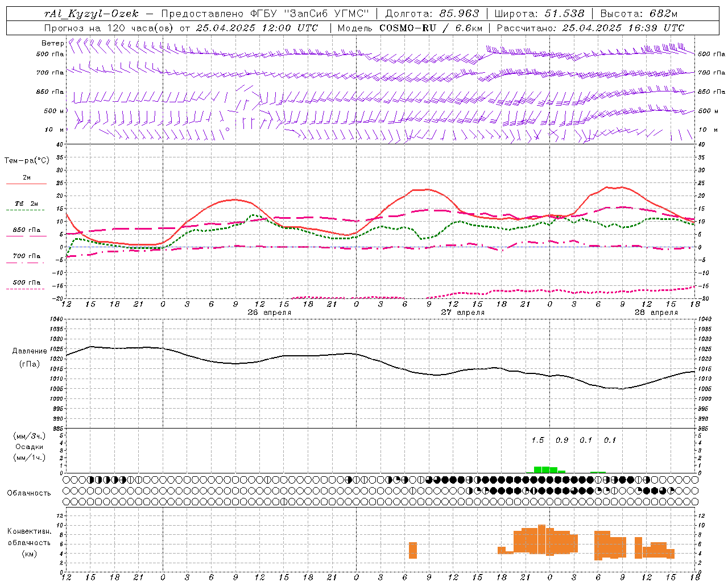This screenshot has width=728, height=582.
Task: Click the Облачность cloud cover label
Action: 29,493
